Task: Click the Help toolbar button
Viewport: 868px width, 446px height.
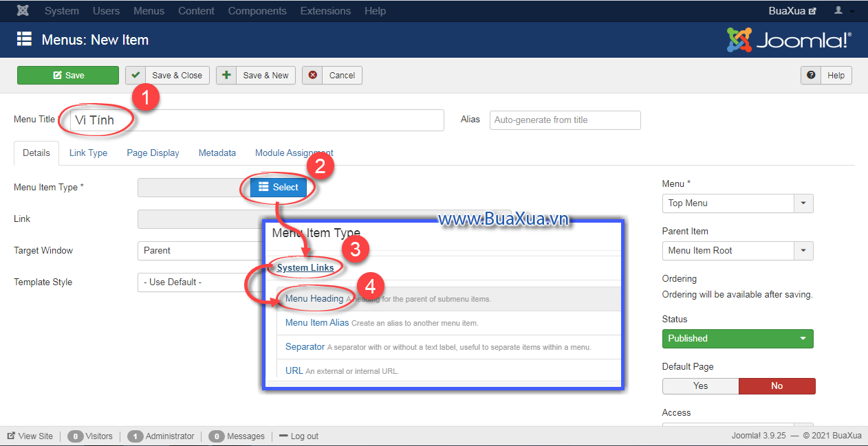Action: tap(826, 76)
